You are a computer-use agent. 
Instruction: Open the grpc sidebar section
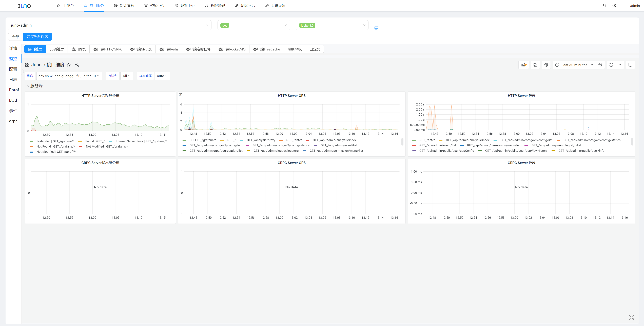tap(13, 121)
